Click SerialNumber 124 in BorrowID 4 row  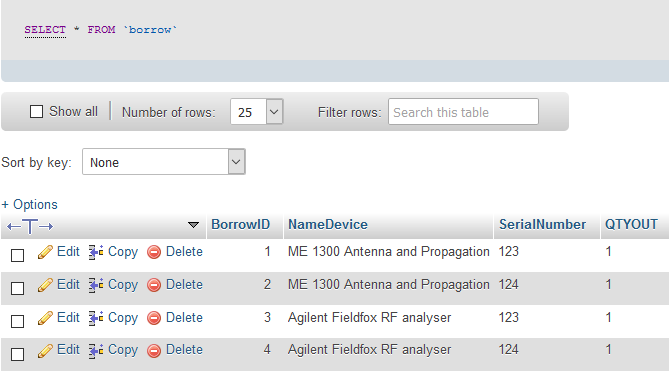coord(509,350)
